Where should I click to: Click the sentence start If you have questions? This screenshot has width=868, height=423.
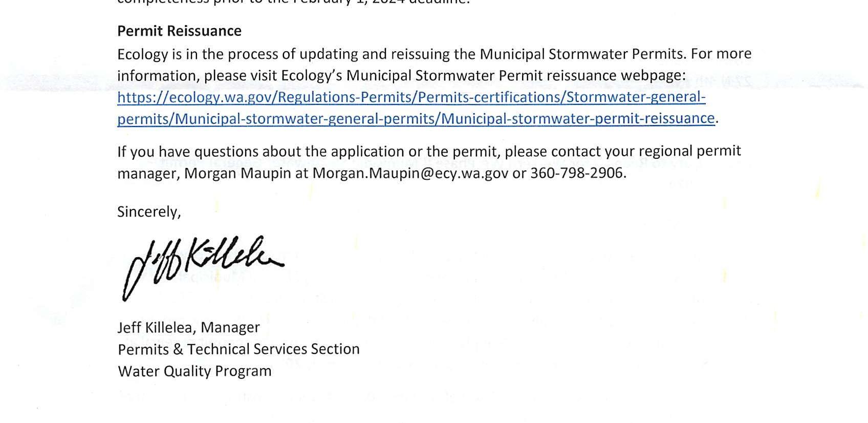click(188, 152)
